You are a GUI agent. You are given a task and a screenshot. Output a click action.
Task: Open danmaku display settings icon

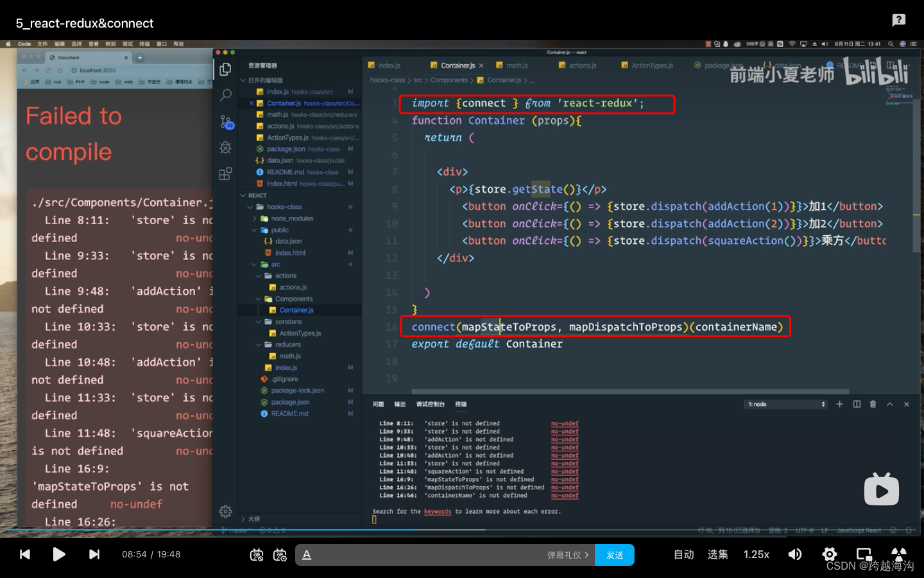280,555
